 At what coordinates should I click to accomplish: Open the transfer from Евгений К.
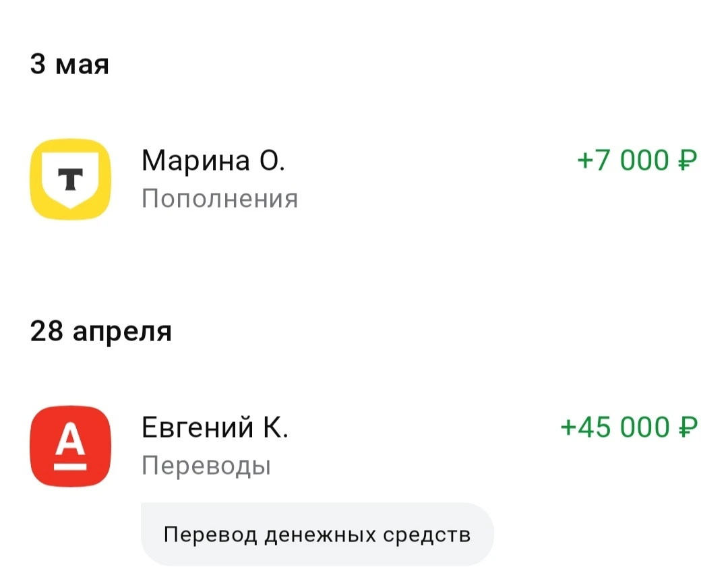coord(215,427)
